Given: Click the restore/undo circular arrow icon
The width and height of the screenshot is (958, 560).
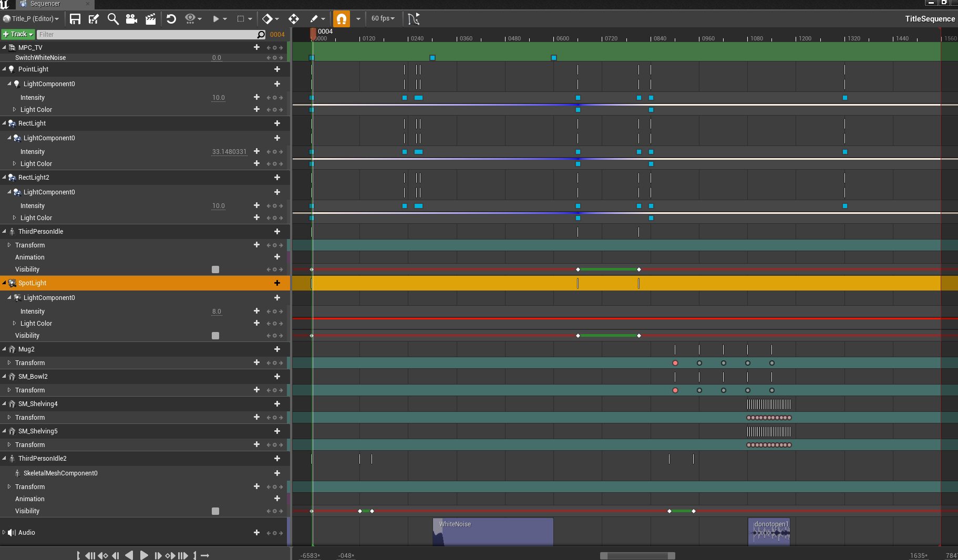Looking at the screenshot, I should coord(171,19).
